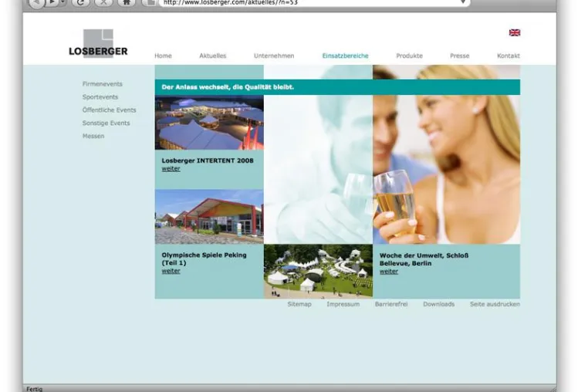
Task: Click the Fertig status bar text
Action: tap(34, 389)
